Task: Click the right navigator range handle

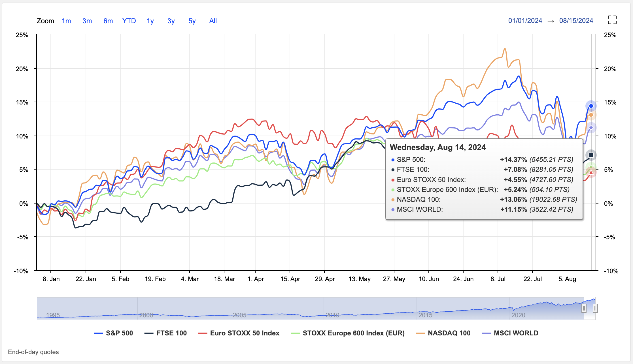Action: (595, 308)
